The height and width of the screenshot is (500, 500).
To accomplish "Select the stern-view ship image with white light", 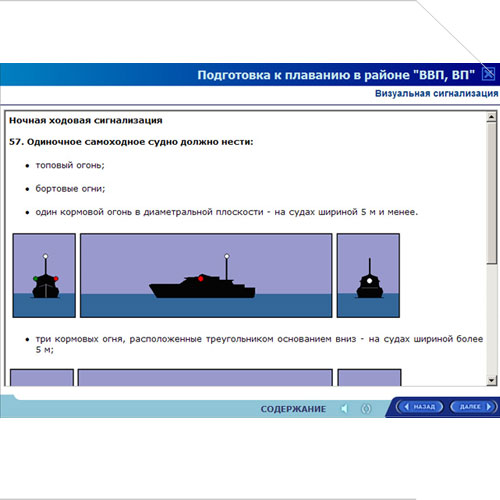I will 368,275.
